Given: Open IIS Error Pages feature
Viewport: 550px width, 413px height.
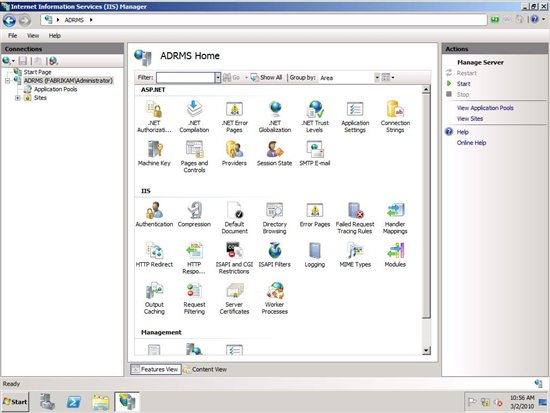Looking at the screenshot, I should click(315, 214).
